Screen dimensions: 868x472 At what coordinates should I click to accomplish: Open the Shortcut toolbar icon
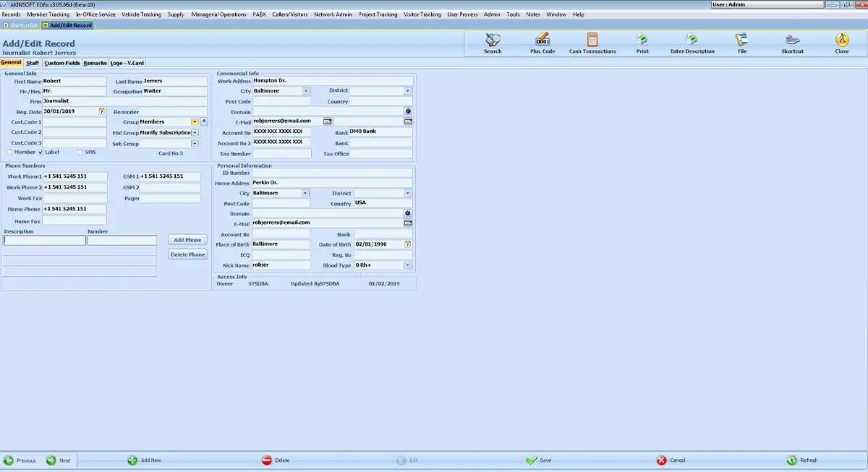792,43
